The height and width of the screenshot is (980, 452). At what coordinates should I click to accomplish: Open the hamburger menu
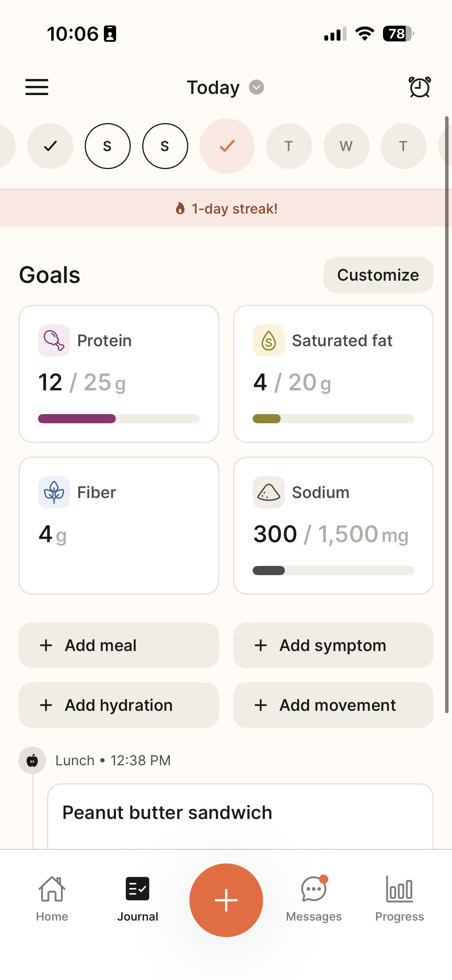coord(37,87)
